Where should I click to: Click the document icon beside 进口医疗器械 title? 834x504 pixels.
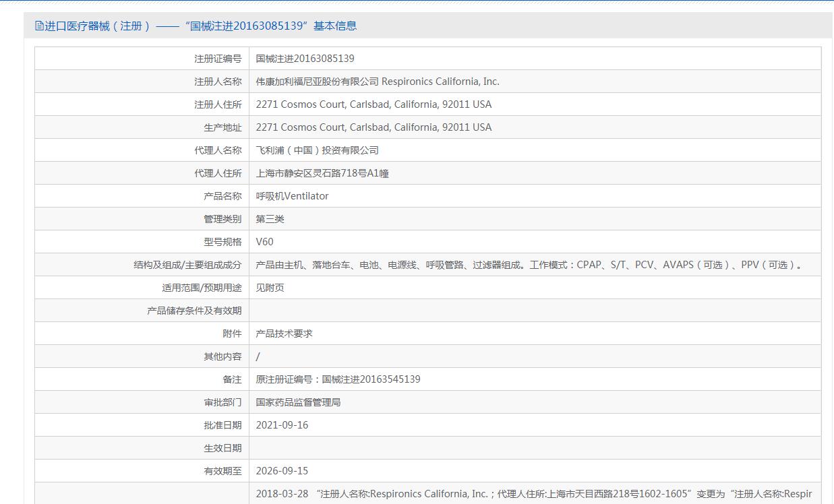[x=38, y=26]
